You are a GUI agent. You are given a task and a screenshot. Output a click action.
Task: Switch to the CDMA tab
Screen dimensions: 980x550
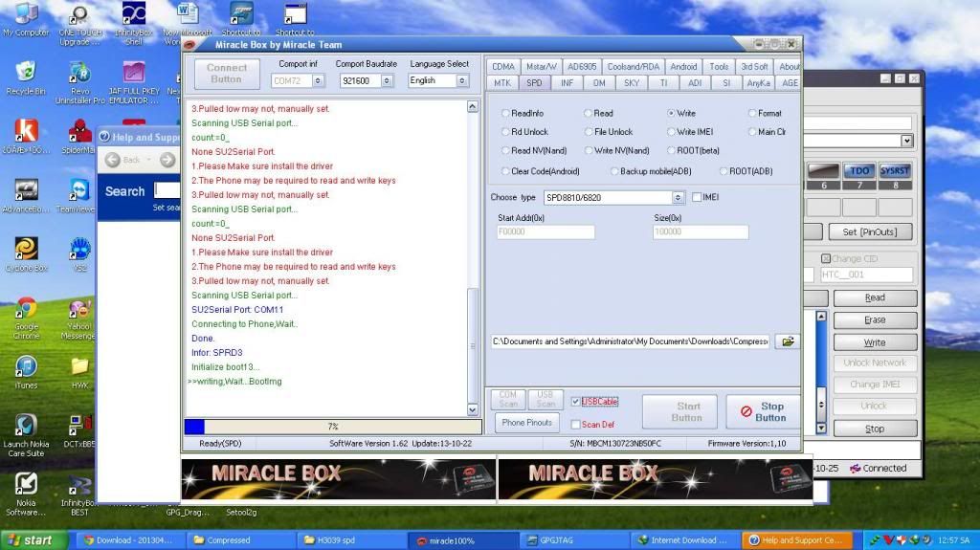[503, 66]
